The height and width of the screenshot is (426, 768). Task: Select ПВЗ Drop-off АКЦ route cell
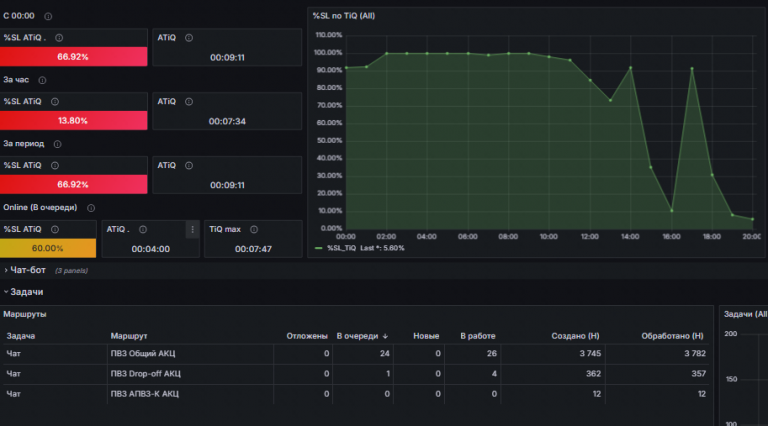tap(145, 374)
